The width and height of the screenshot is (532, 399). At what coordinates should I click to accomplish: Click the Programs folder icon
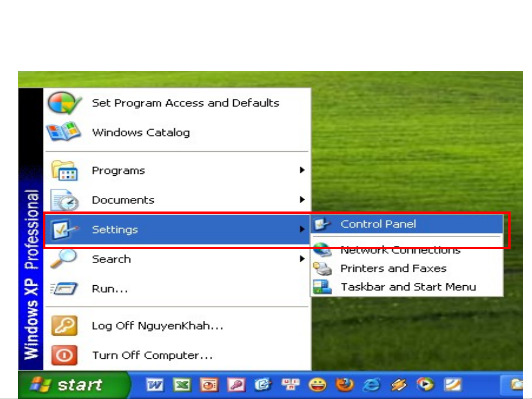click(x=65, y=171)
